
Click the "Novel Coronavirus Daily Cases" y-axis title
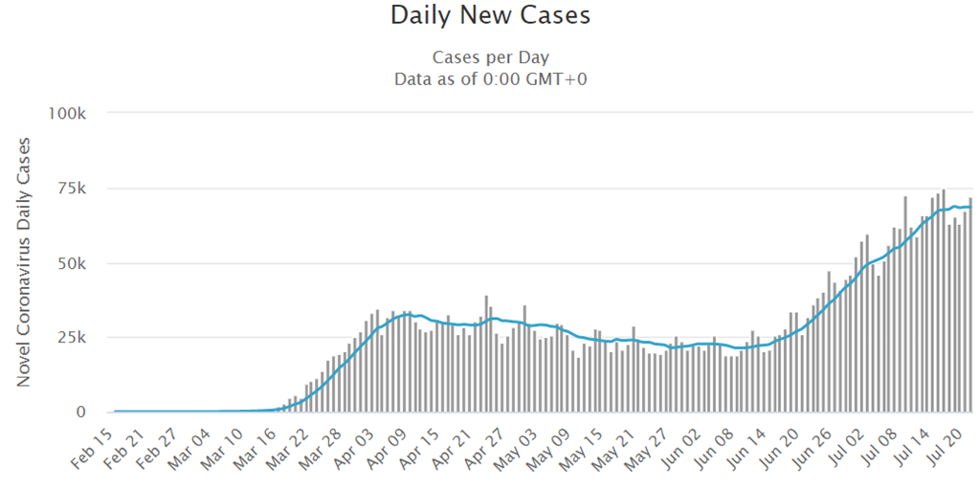pos(23,262)
